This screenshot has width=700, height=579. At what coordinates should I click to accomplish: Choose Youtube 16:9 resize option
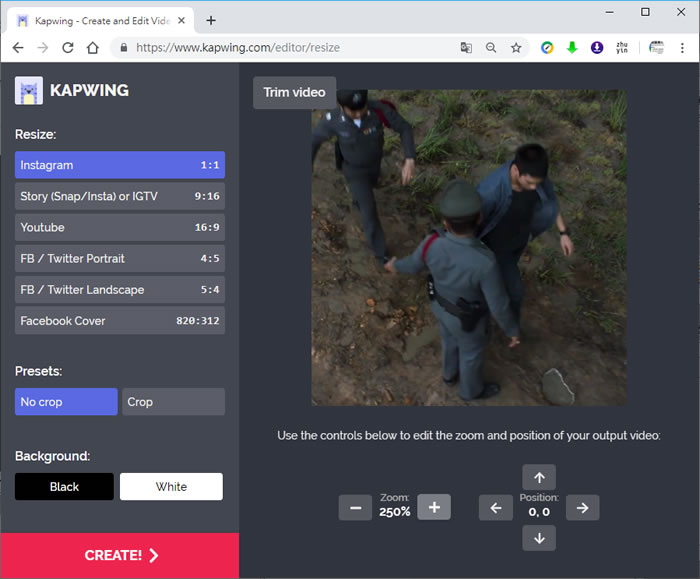point(120,227)
